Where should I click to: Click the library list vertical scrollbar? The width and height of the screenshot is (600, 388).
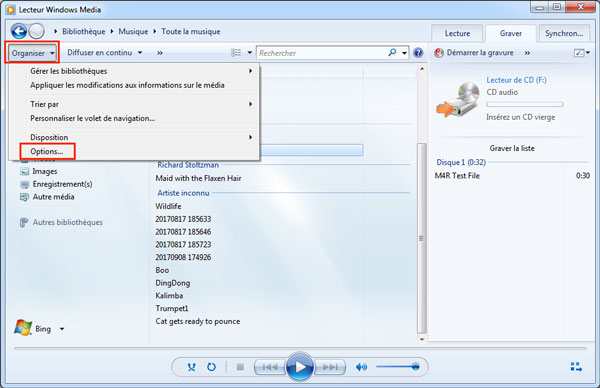422,238
